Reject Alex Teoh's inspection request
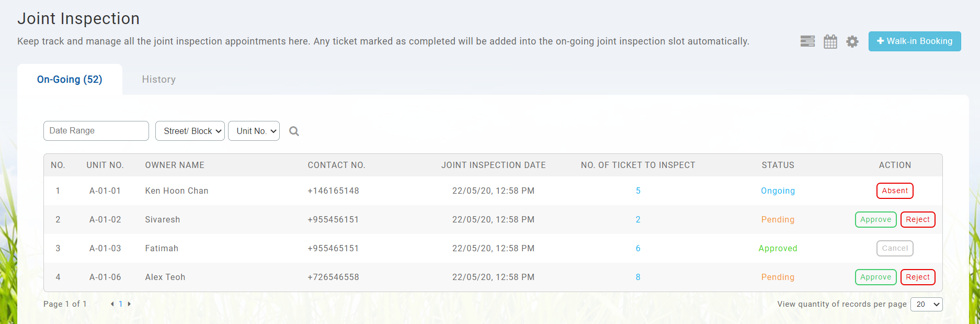The image size is (980, 324). [918, 277]
